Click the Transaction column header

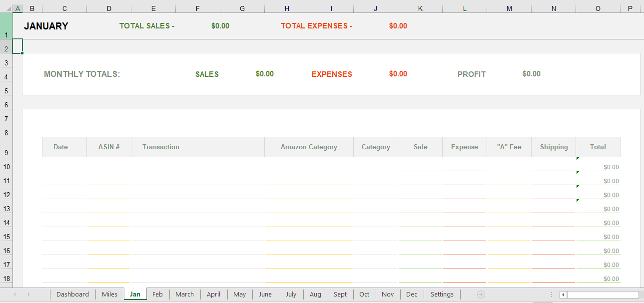[x=198, y=147]
